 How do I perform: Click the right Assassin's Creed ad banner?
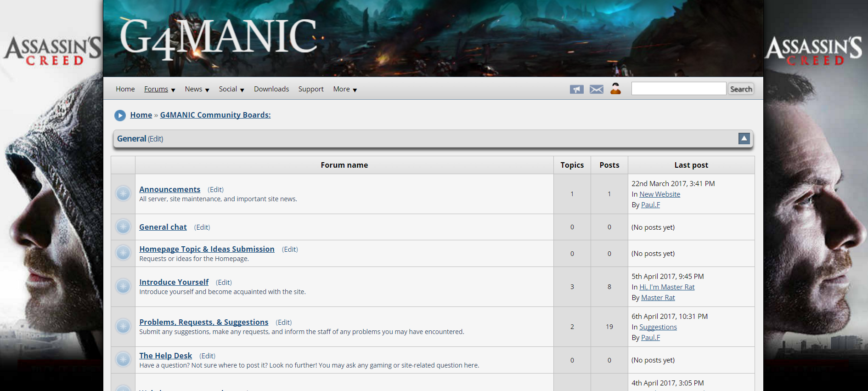tap(816, 195)
